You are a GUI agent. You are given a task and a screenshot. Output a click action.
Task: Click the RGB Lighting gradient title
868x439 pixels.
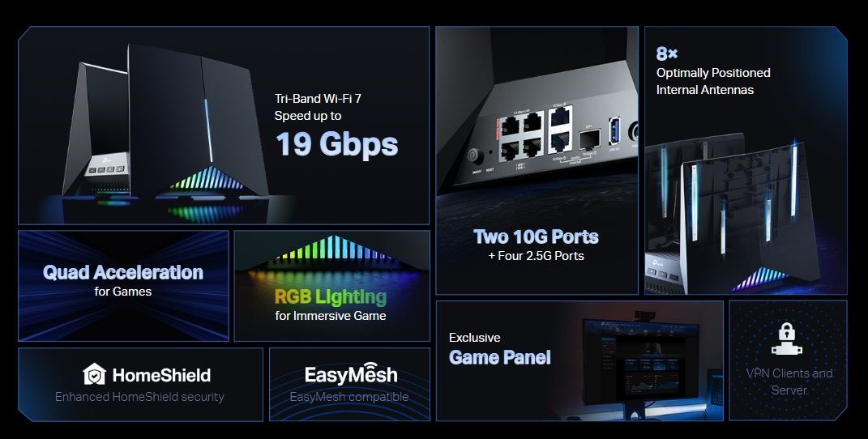tap(331, 297)
